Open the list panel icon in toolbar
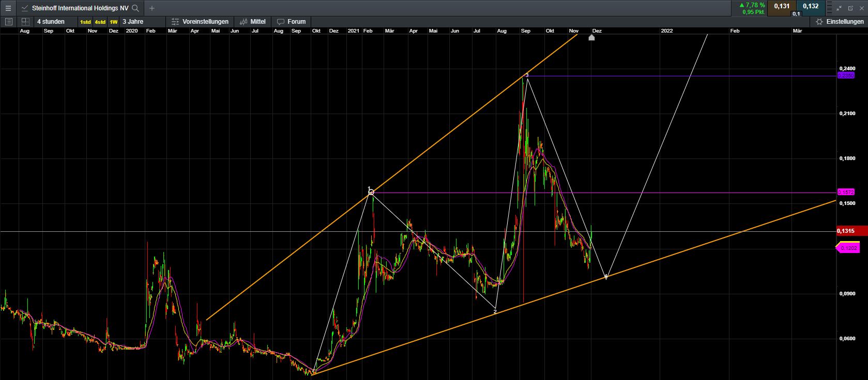The image size is (868, 380). pyautogui.click(x=8, y=22)
